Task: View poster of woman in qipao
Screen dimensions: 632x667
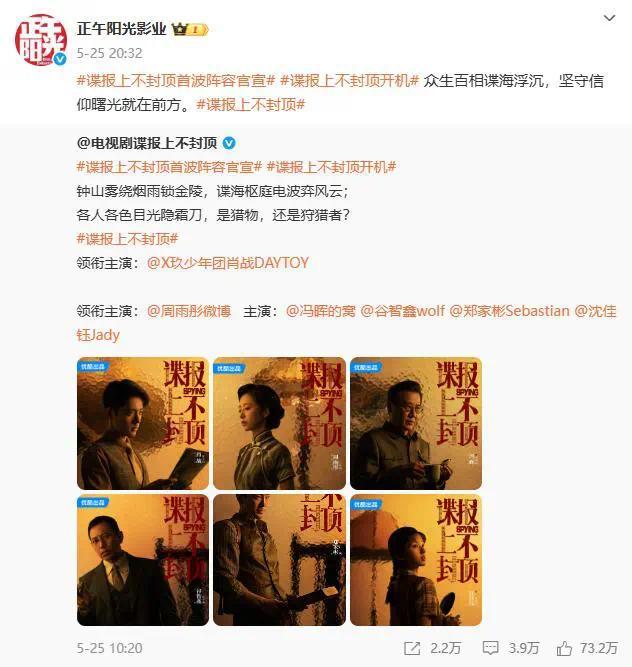Action: pyautogui.click(x=279, y=423)
